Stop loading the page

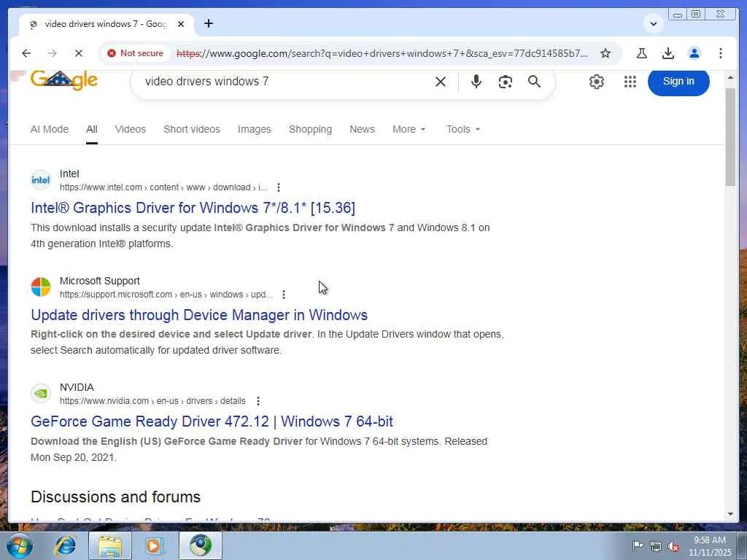point(79,53)
